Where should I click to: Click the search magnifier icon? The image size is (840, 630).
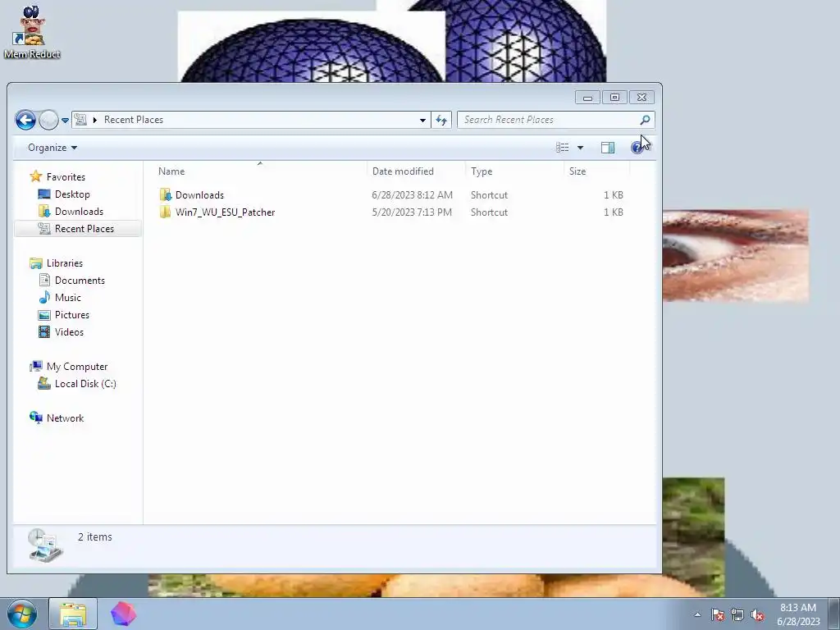tap(645, 120)
